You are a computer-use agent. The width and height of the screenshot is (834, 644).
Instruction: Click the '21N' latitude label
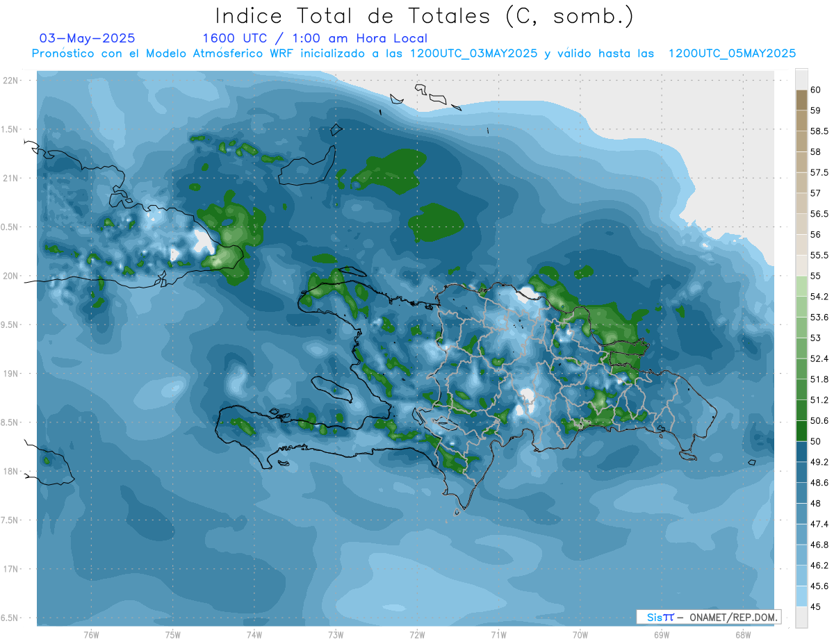(10, 178)
